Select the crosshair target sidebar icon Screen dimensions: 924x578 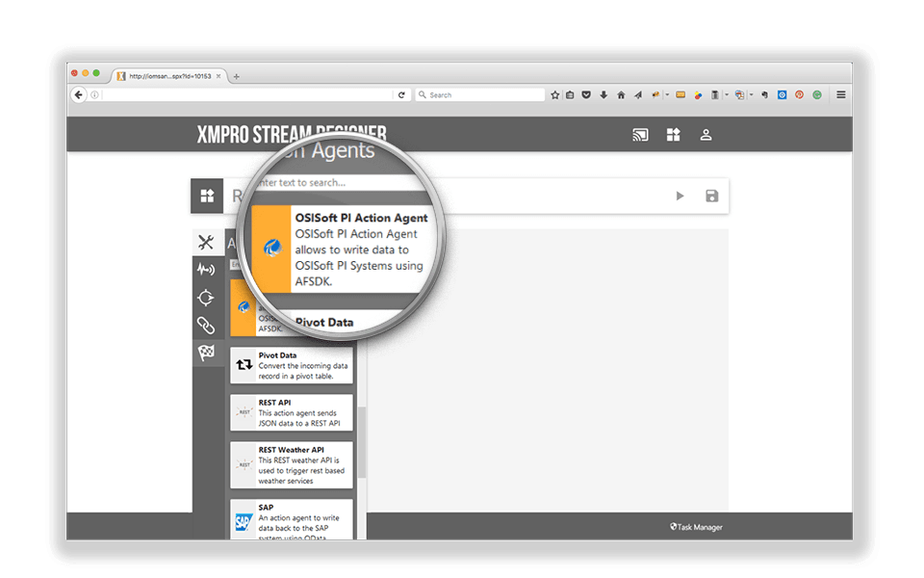click(206, 298)
